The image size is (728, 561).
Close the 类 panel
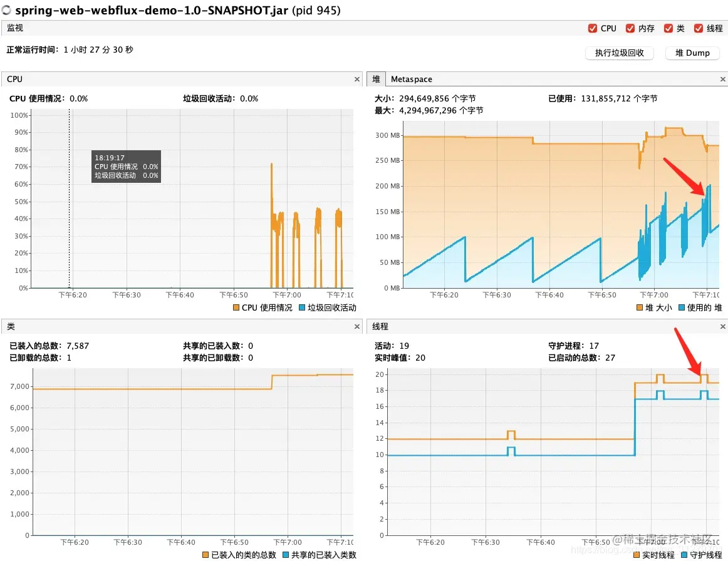click(357, 327)
